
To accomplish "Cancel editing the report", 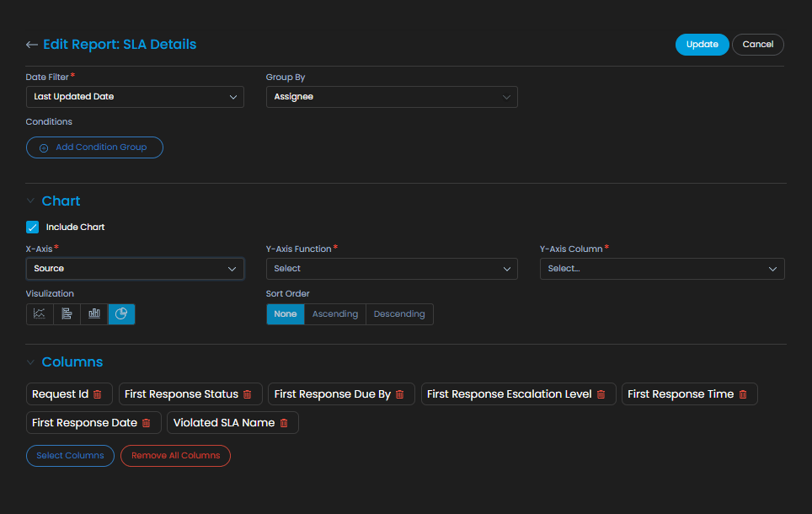I will [758, 45].
